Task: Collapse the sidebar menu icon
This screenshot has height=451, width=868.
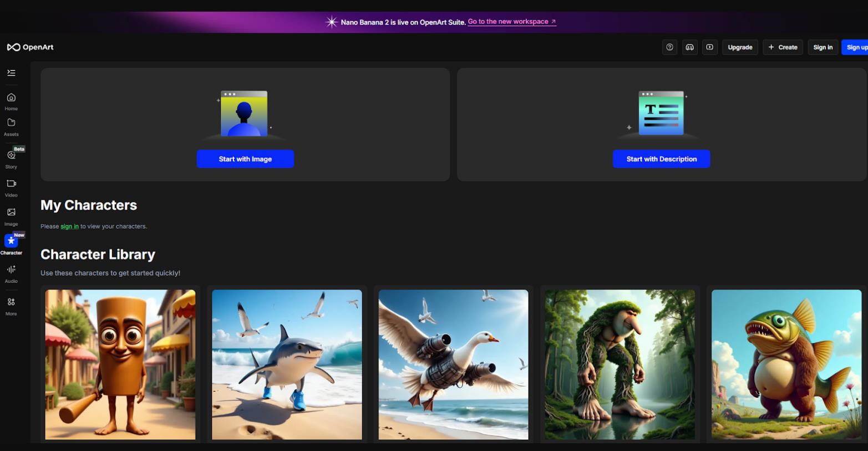Action: pos(11,73)
